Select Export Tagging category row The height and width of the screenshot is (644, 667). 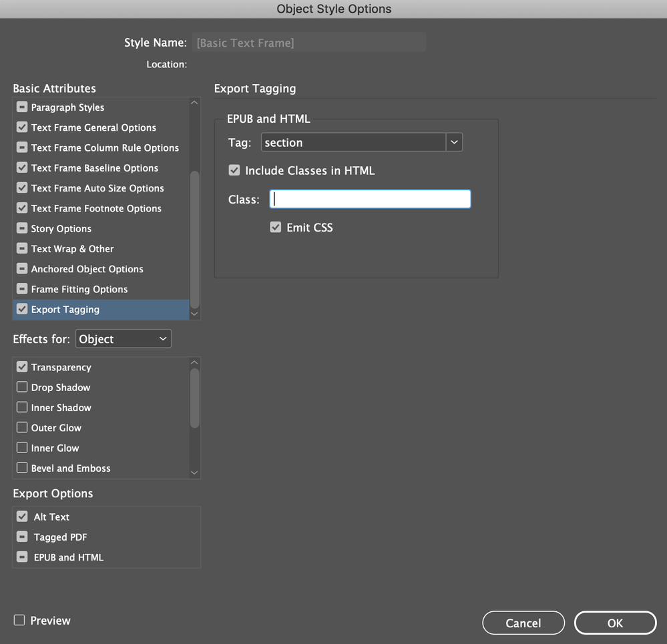tap(101, 310)
